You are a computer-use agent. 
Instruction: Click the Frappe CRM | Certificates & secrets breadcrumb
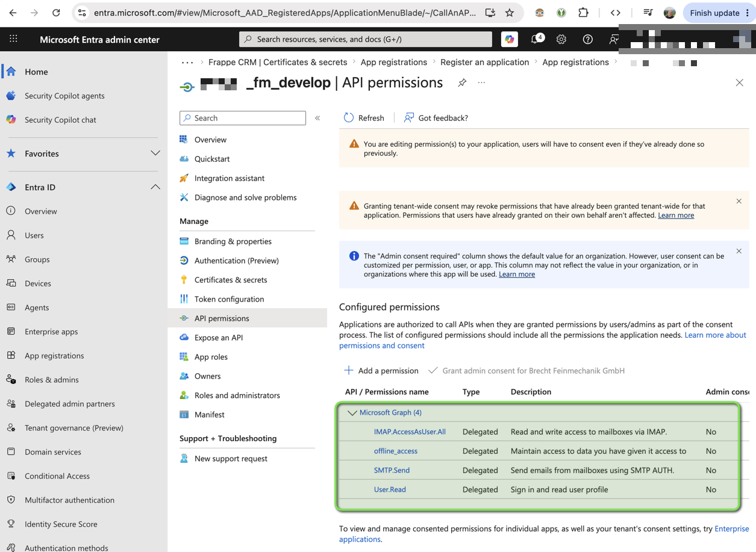[x=278, y=62]
